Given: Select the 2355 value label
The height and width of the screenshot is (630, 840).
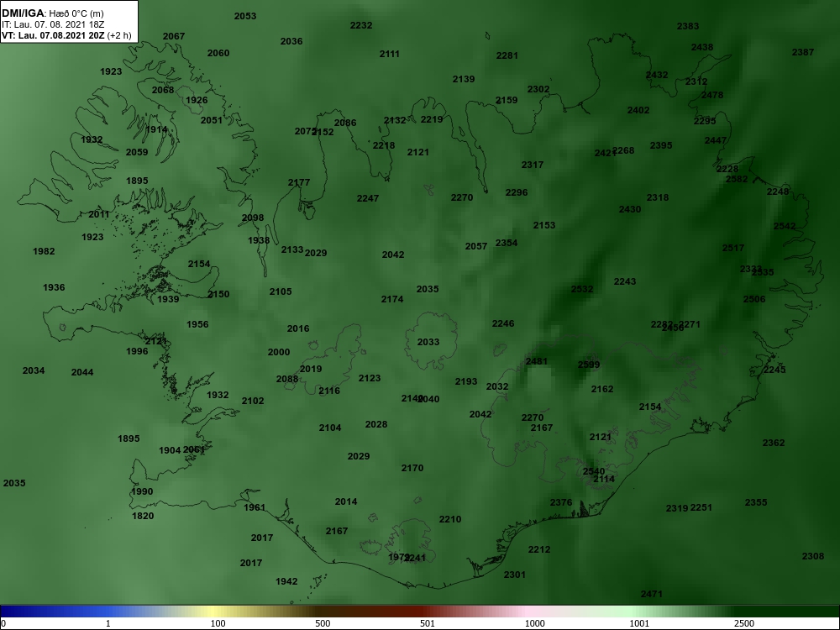Looking at the screenshot, I should click(757, 502).
